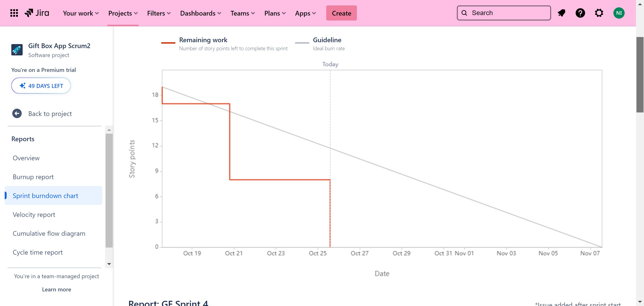Click the Gift Box App rocket icon

(17, 50)
